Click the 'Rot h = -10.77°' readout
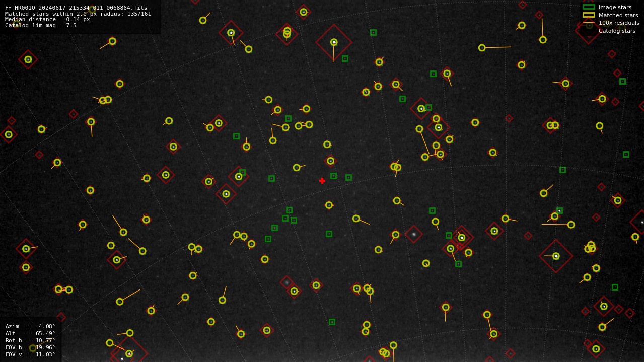Viewport: 644px width, 362px height. pyautogui.click(x=30, y=340)
